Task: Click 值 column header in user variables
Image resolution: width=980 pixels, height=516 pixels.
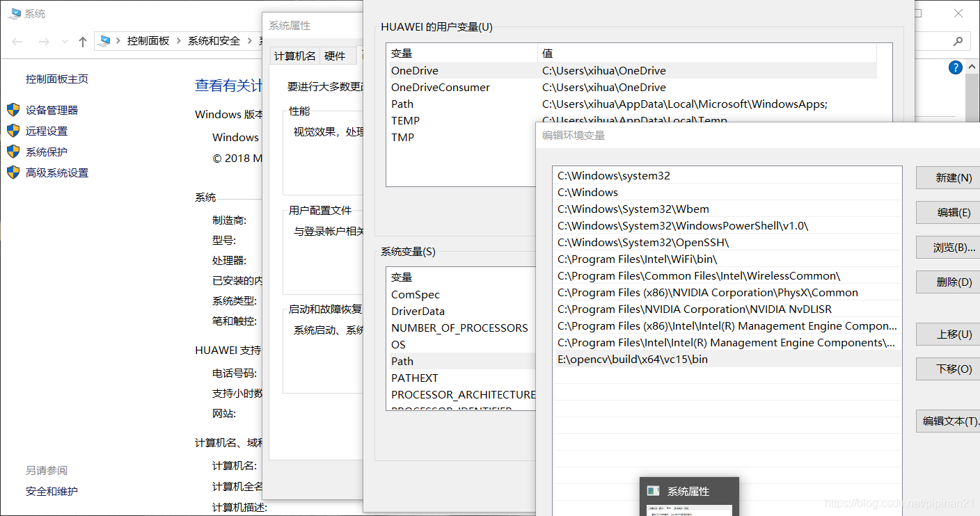Action: pyautogui.click(x=707, y=53)
